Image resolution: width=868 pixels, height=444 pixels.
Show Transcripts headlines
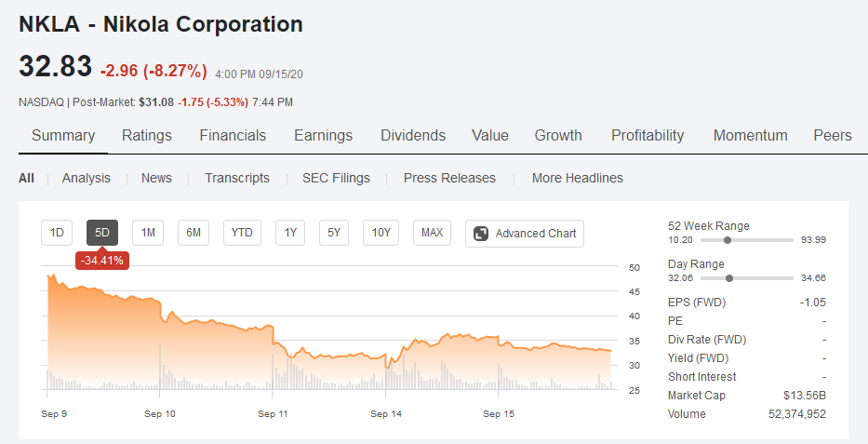(x=237, y=179)
